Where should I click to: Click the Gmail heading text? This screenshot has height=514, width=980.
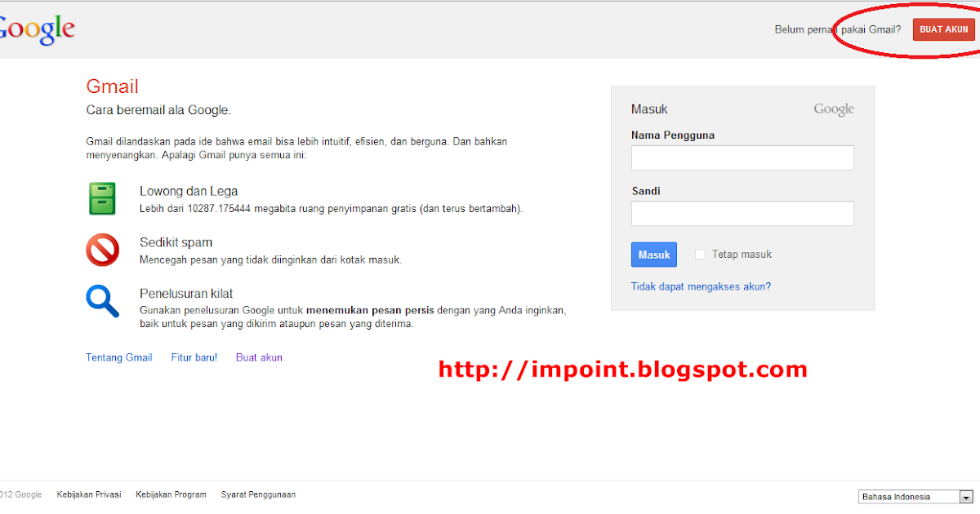pos(113,86)
